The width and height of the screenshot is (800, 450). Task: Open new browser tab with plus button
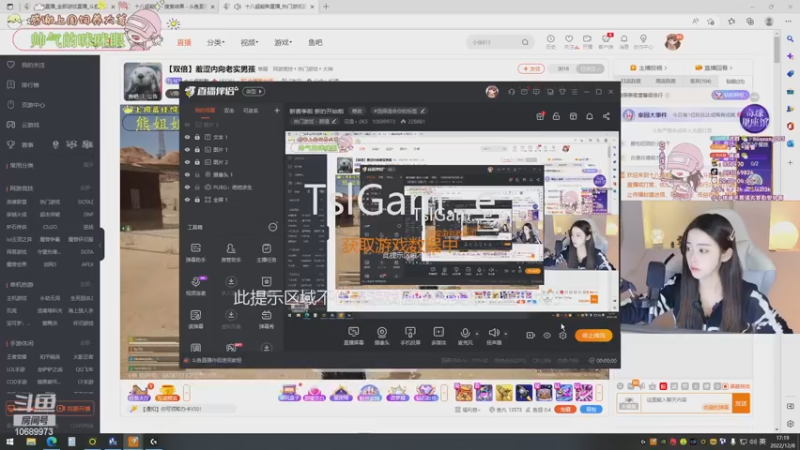coord(326,7)
